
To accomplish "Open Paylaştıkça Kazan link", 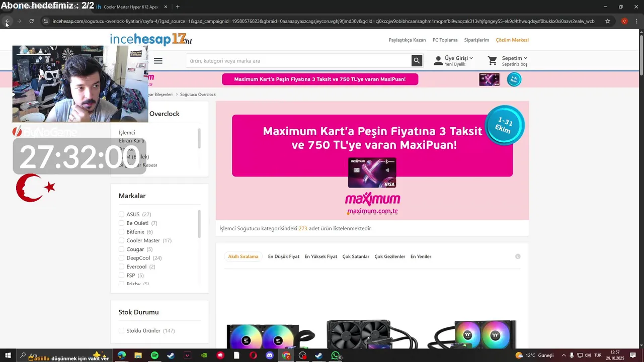I will click(407, 40).
